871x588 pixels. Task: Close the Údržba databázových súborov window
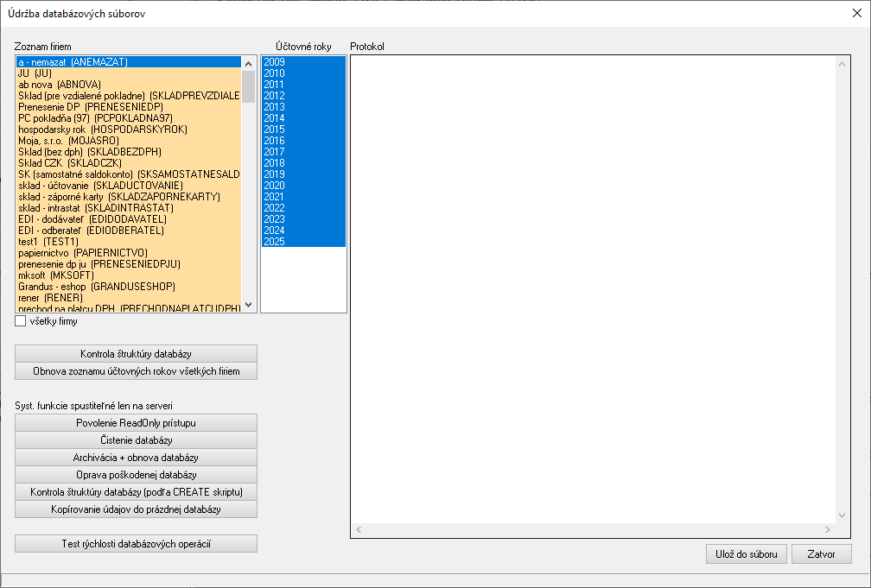tap(856, 12)
